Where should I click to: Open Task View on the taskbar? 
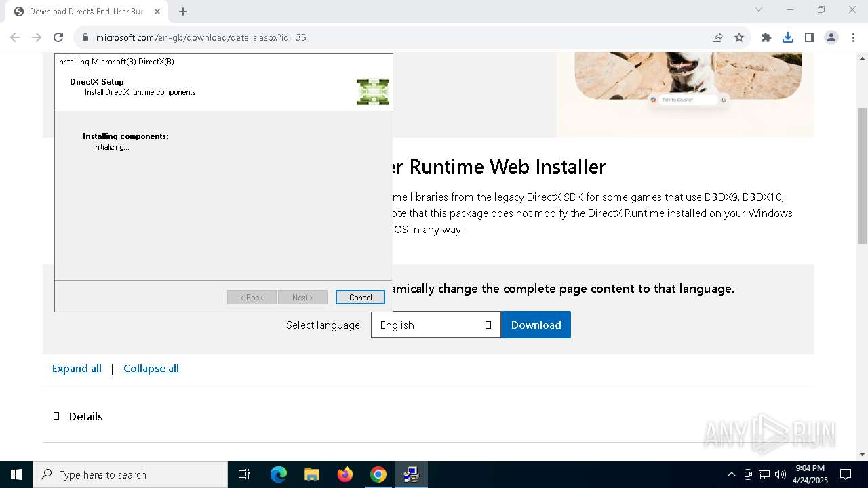(244, 474)
